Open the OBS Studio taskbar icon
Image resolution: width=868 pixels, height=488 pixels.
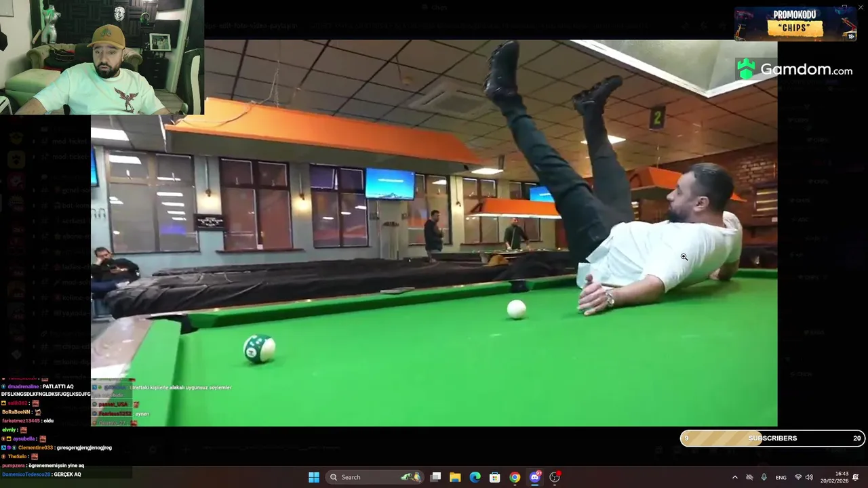(555, 477)
